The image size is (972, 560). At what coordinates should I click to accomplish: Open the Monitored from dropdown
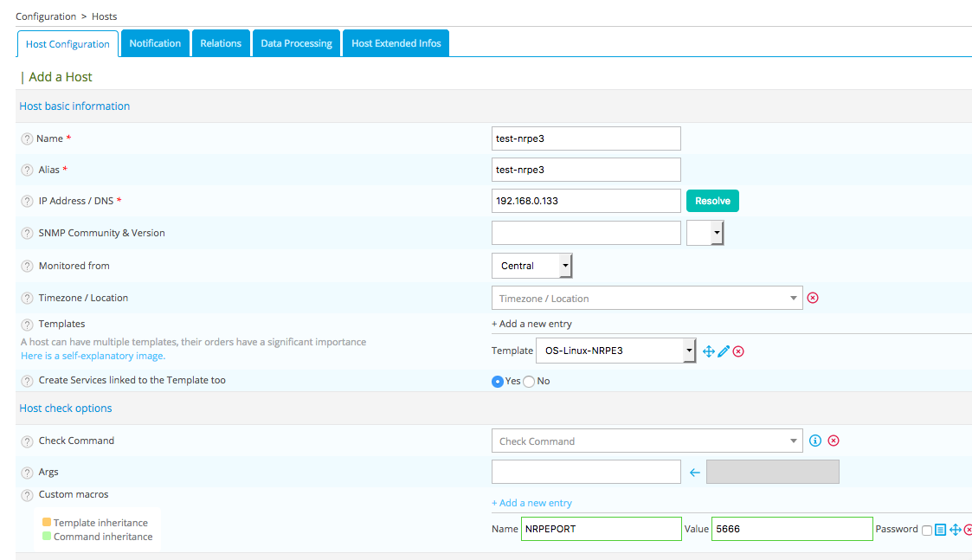point(531,266)
